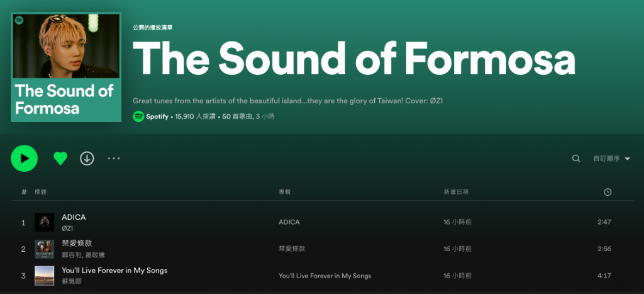The image size is (644, 294).
Task: Toggle the green heart like button
Action: click(60, 159)
